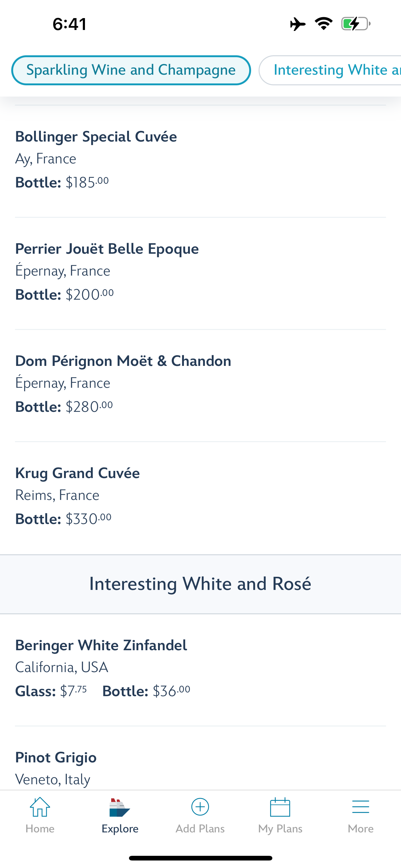Select Perrier Jouët Belle Epoque entry
Screen dimensions: 401x868
(x=107, y=249)
